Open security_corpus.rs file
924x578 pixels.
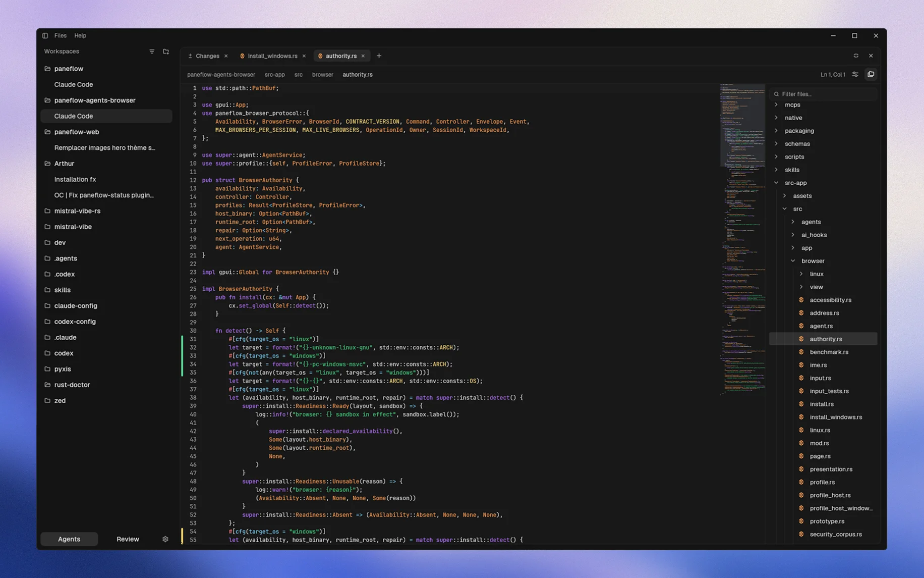[x=835, y=534]
